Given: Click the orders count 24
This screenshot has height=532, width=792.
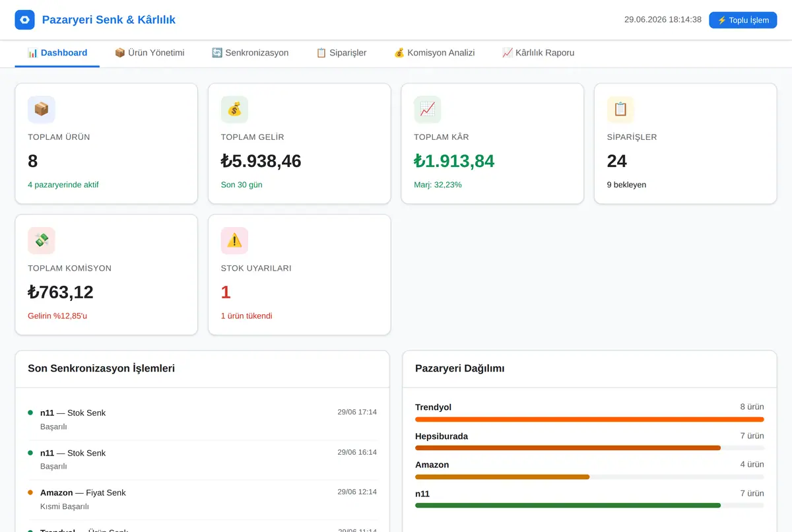Looking at the screenshot, I should click(617, 161).
